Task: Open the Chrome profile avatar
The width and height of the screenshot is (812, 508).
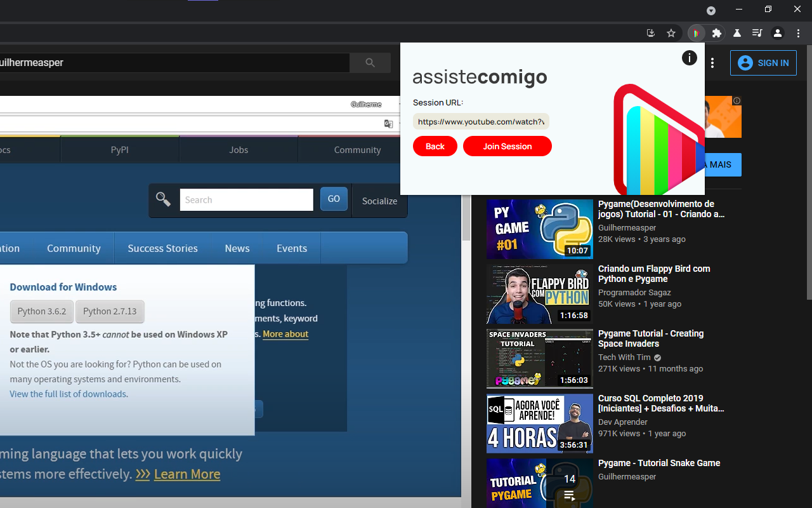Action: click(778, 33)
